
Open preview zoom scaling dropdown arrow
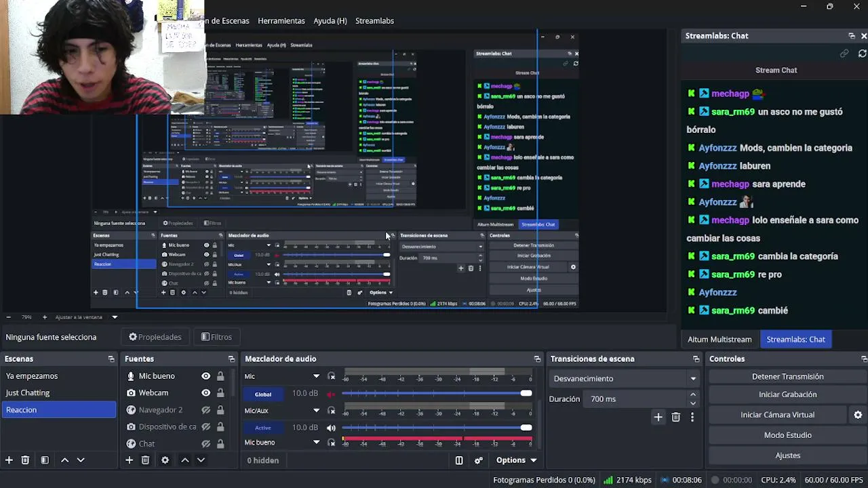(x=115, y=317)
